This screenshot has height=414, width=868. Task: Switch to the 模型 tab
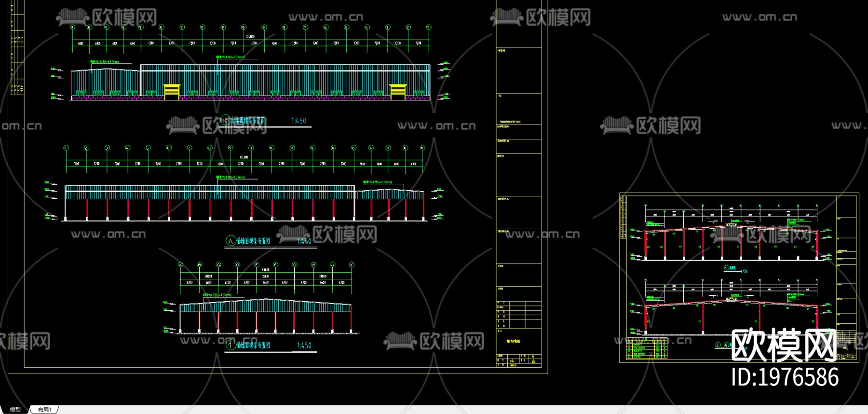coord(15,410)
